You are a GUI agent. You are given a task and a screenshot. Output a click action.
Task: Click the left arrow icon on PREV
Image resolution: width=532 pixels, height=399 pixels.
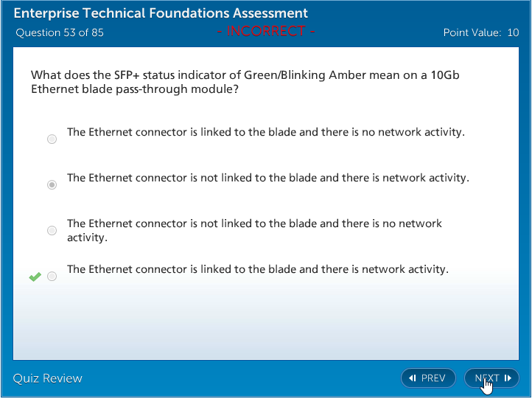pos(413,378)
